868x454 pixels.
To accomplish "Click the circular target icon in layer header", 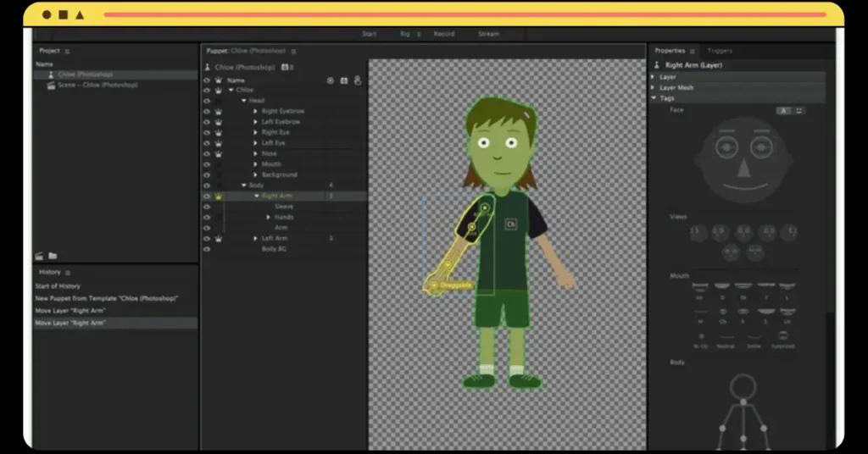I will click(331, 80).
